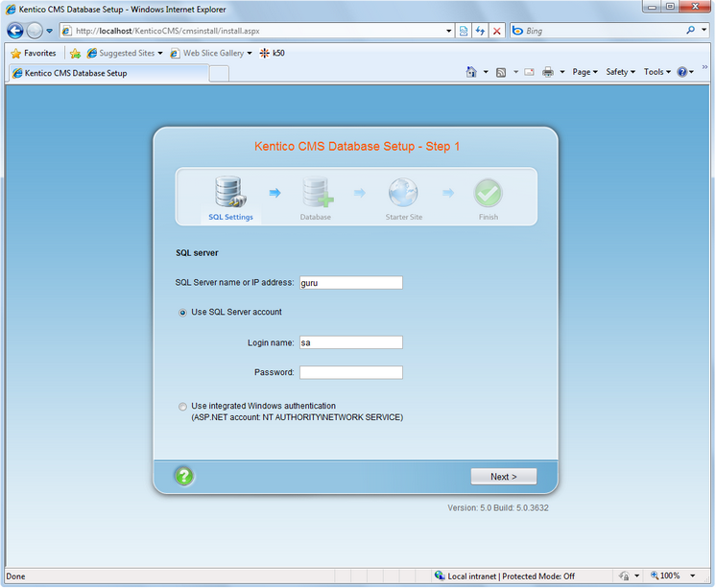
Task: Click the Home icon in command bar
Action: click(471, 72)
